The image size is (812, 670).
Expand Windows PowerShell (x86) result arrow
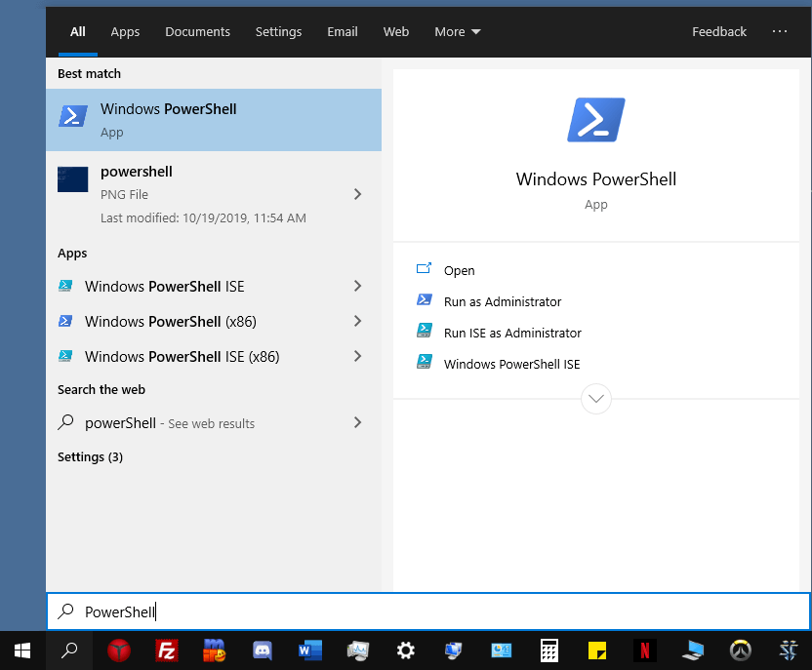[357, 321]
